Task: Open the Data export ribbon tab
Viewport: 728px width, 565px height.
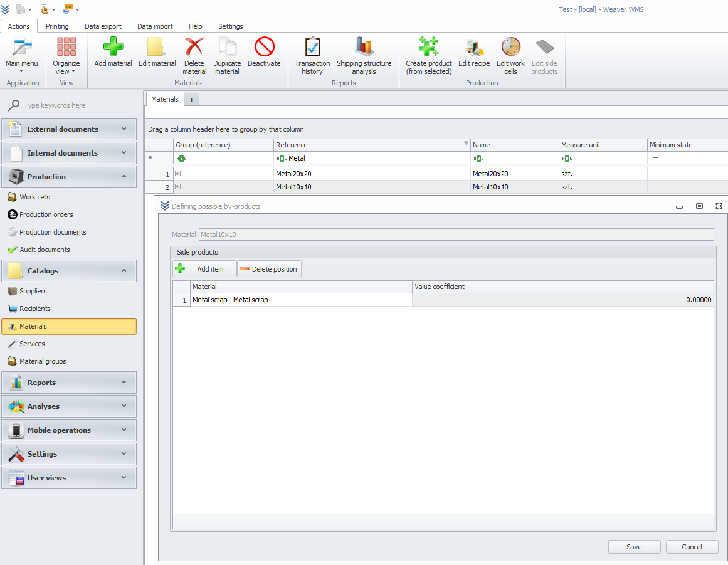Action: click(103, 26)
